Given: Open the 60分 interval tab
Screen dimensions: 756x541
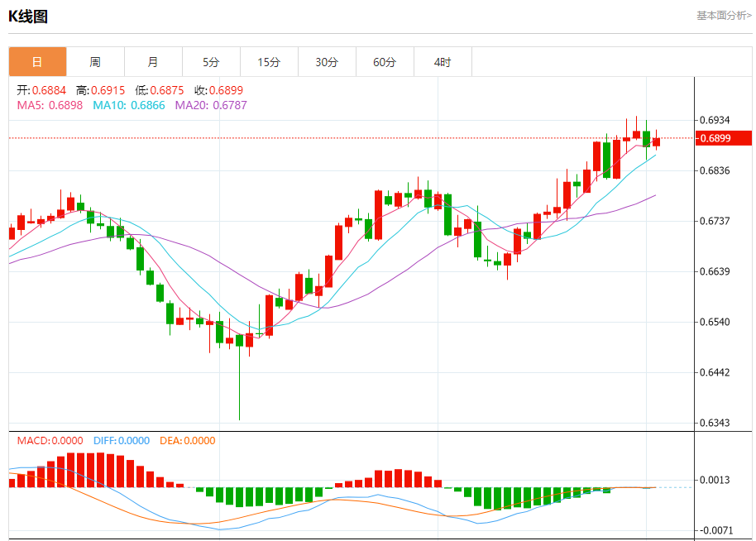Looking at the screenshot, I should pyautogui.click(x=385, y=62).
